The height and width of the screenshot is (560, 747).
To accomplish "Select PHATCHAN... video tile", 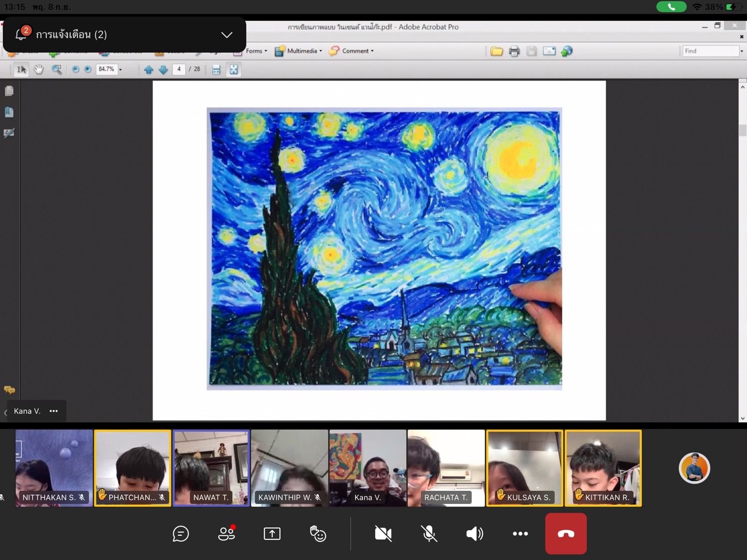I will [x=132, y=468].
